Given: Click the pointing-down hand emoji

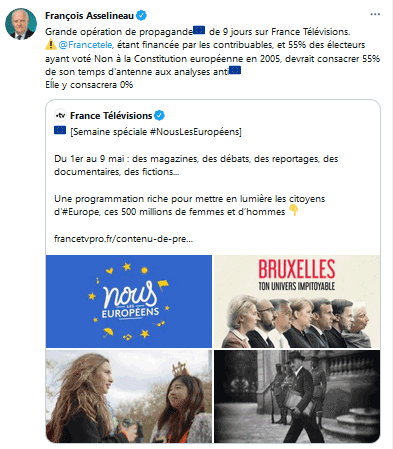Looking at the screenshot, I should point(293,210).
